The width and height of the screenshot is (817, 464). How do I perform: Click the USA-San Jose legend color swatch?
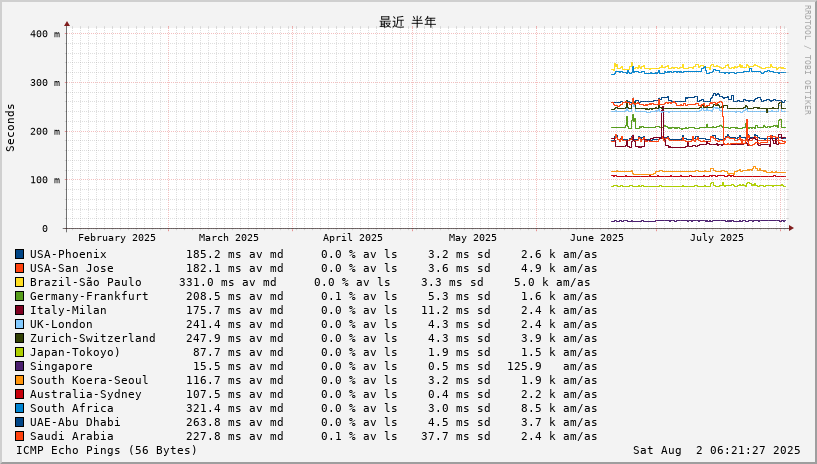pos(19,268)
